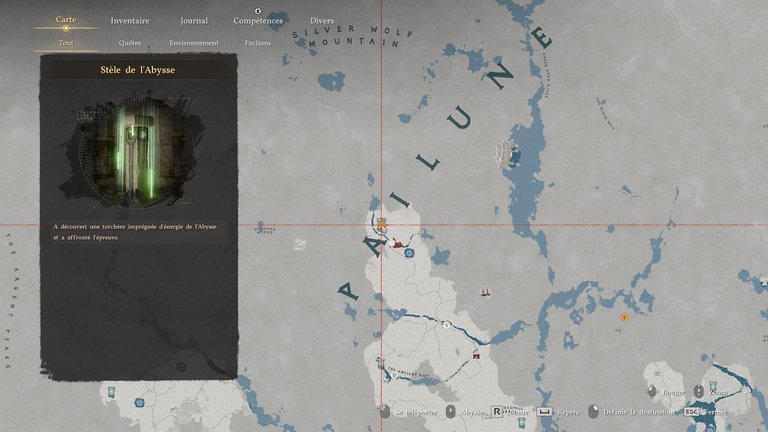Open the Compétences tab
Screen dimensions: 768x432
coord(258,20)
